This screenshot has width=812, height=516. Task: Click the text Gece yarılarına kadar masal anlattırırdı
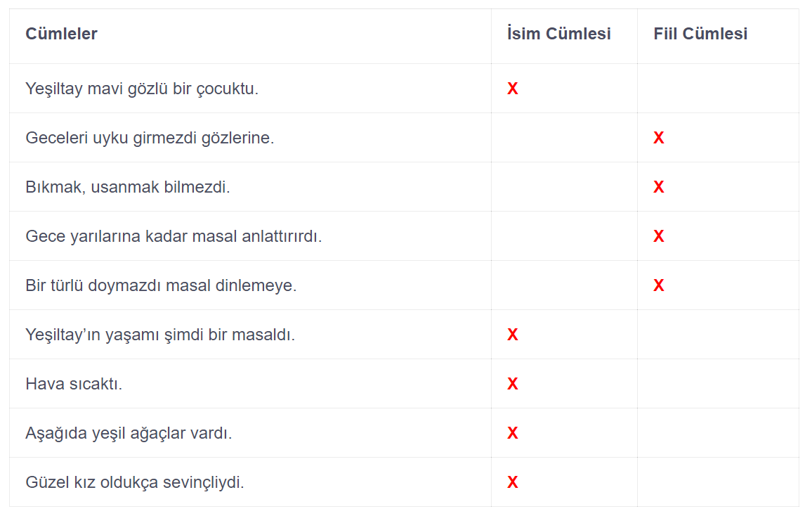(x=173, y=236)
